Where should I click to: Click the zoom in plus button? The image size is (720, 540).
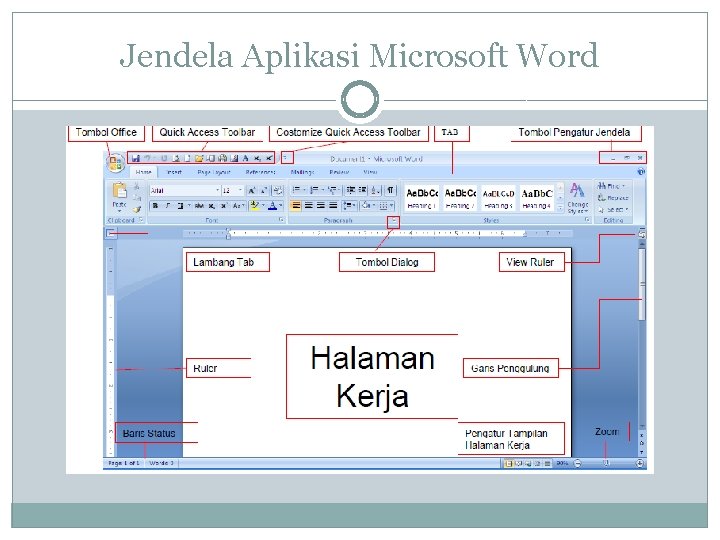pyautogui.click(x=640, y=463)
